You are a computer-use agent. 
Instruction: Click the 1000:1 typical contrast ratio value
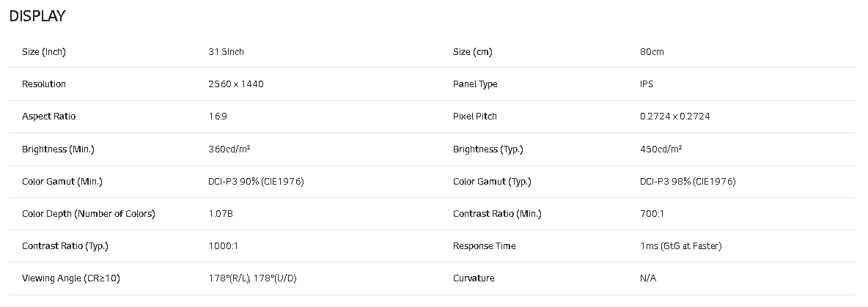point(223,246)
